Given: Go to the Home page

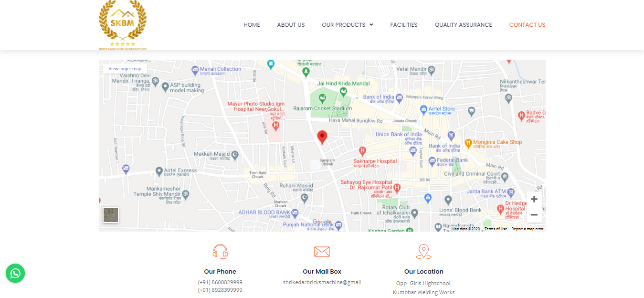Looking at the screenshot, I should (x=252, y=25).
